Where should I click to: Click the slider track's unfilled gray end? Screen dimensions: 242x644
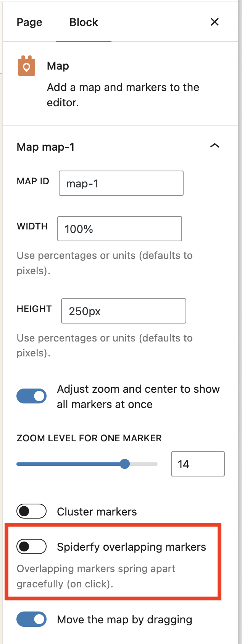(144, 464)
